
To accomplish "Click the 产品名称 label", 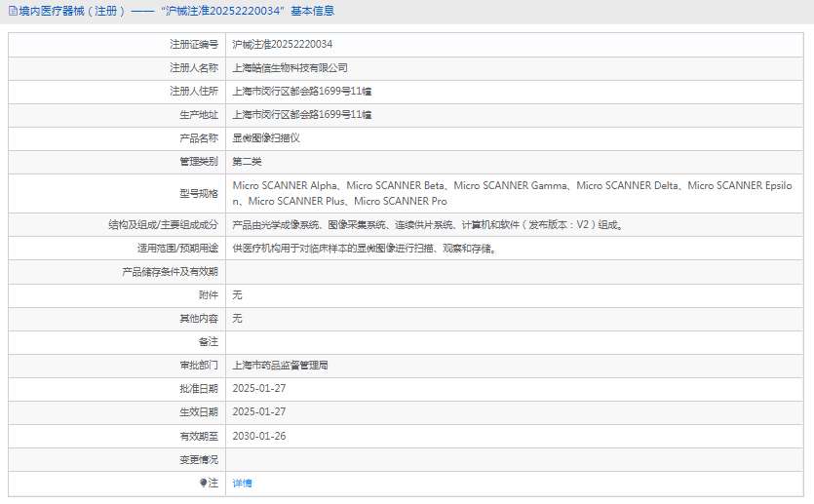I will (199, 138).
